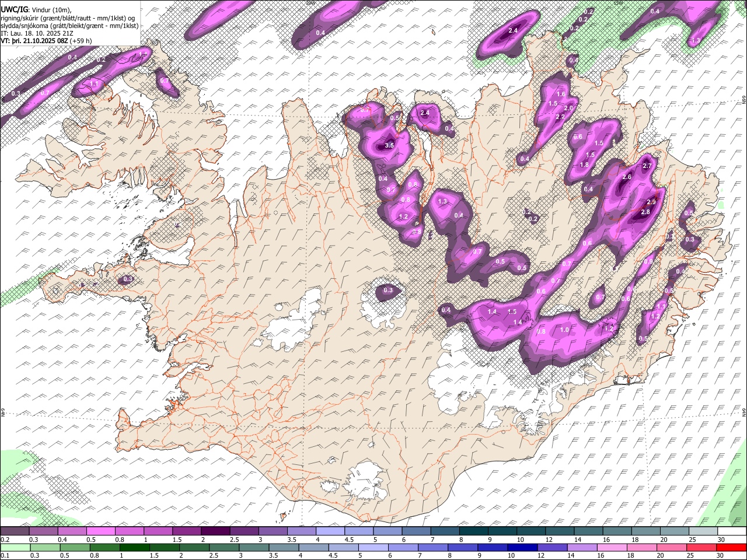Image resolution: width=747 pixels, height=560 pixels.
Task: Click the '3.5' snowfall value on the map
Action: click(390, 145)
